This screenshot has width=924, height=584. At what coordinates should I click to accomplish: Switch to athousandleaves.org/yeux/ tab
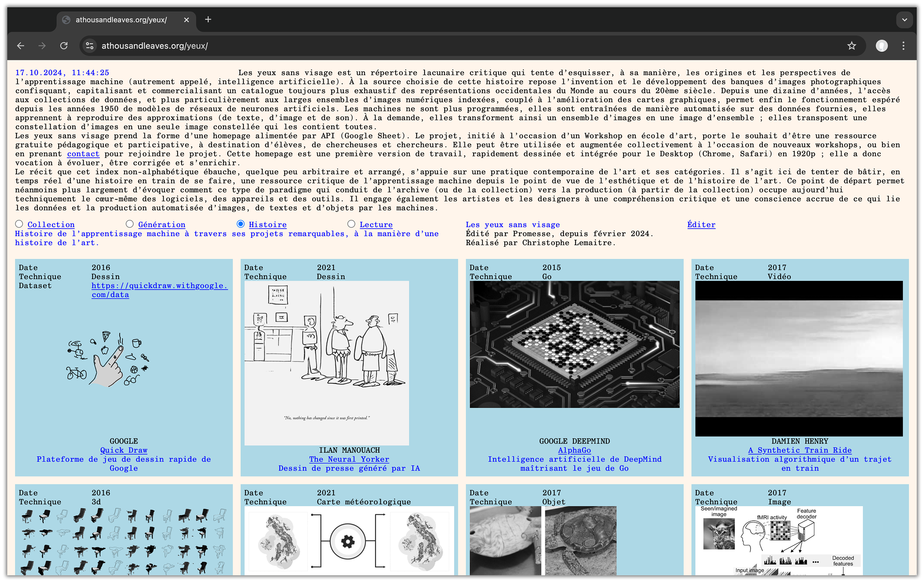click(121, 20)
